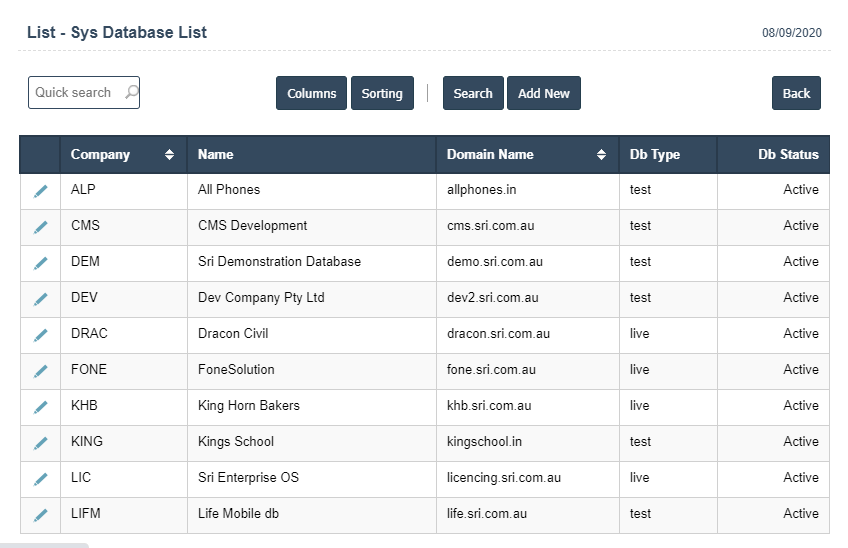This screenshot has width=848, height=548.
Task: Edit the Sri Demonstration Database record
Action: (40, 263)
